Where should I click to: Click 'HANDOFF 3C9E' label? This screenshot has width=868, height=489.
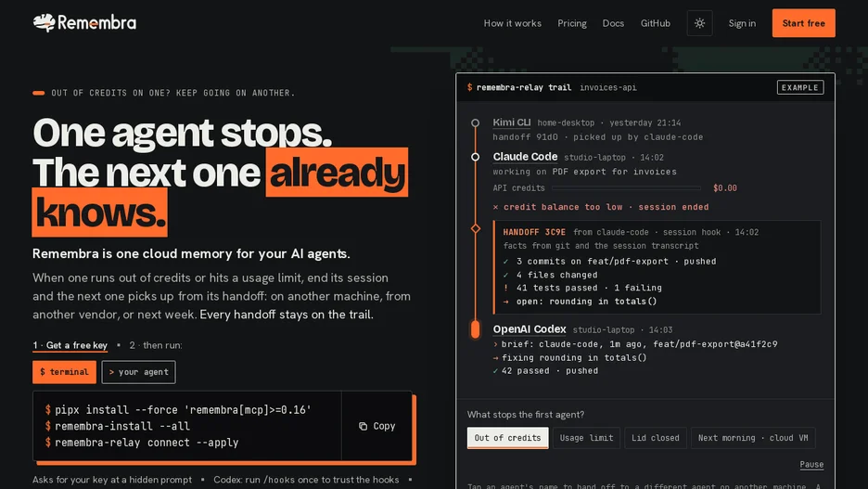tap(534, 232)
